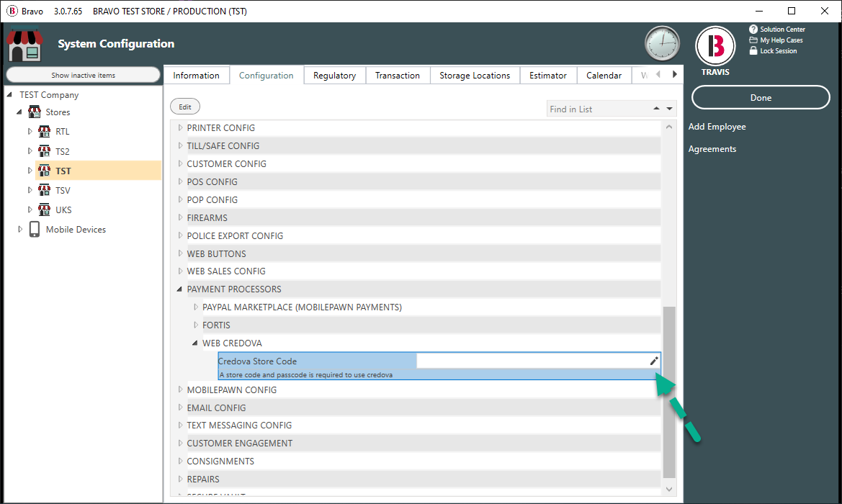Expand the FORTIS payment processor
This screenshot has width=842, height=504.
196,325
